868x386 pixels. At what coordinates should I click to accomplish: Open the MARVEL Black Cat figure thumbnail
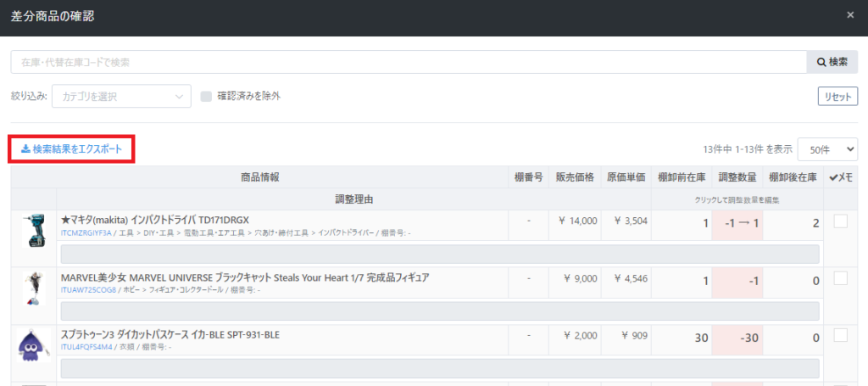point(34,288)
